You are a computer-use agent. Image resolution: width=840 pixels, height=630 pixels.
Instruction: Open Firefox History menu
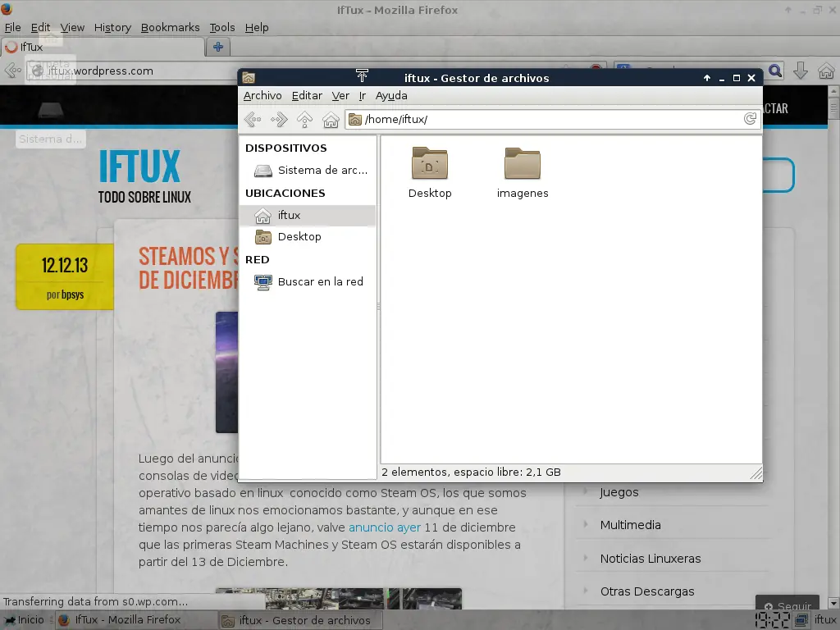(112, 27)
